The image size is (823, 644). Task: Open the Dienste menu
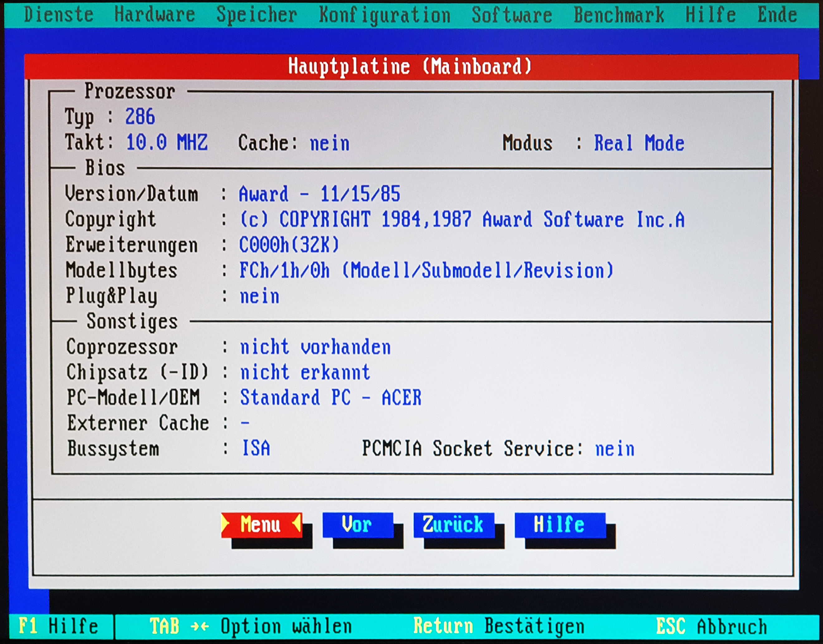59,14
